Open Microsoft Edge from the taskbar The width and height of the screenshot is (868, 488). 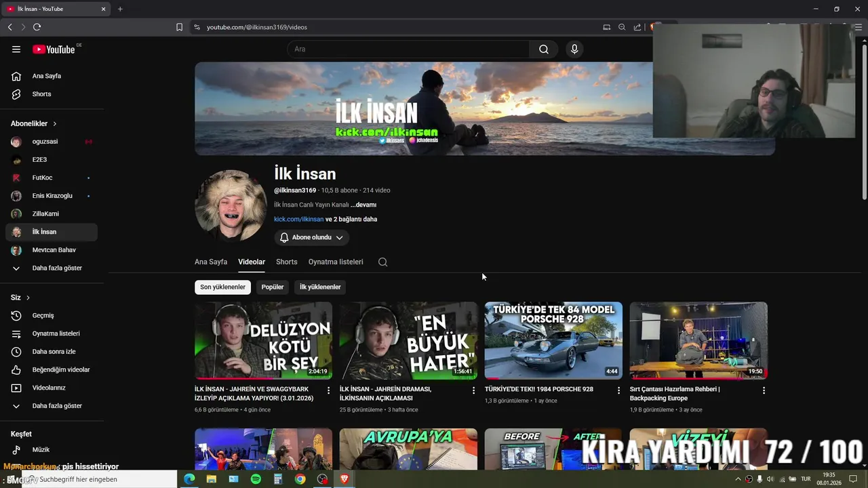coord(189,479)
